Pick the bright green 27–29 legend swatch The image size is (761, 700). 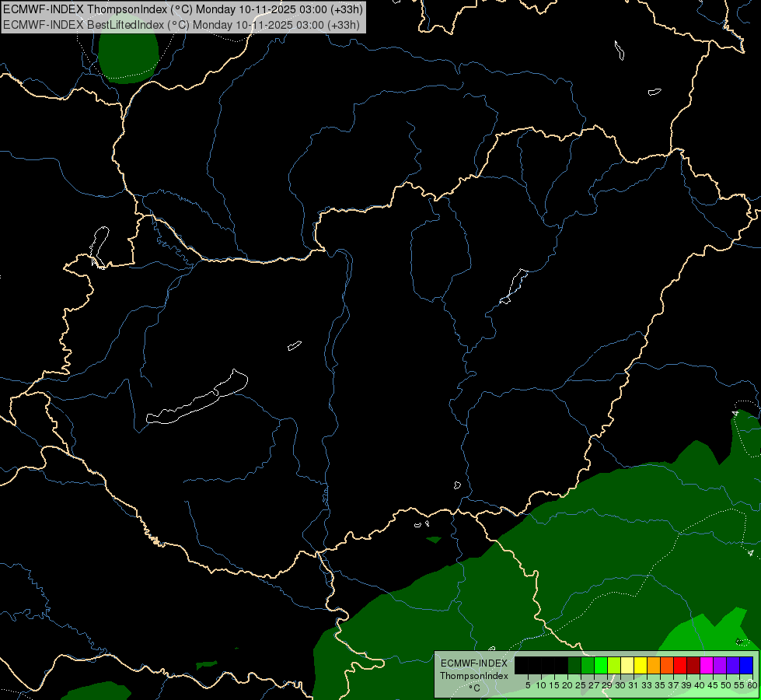tap(600, 665)
